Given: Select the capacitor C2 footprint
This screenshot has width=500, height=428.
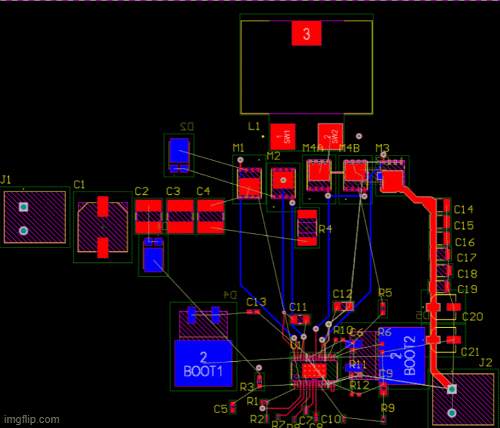Looking at the screenshot, I should (149, 216).
